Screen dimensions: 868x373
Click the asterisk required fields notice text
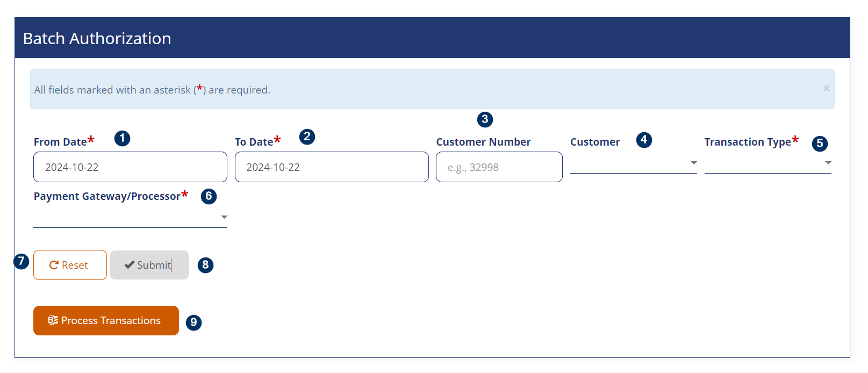pyautogui.click(x=152, y=90)
